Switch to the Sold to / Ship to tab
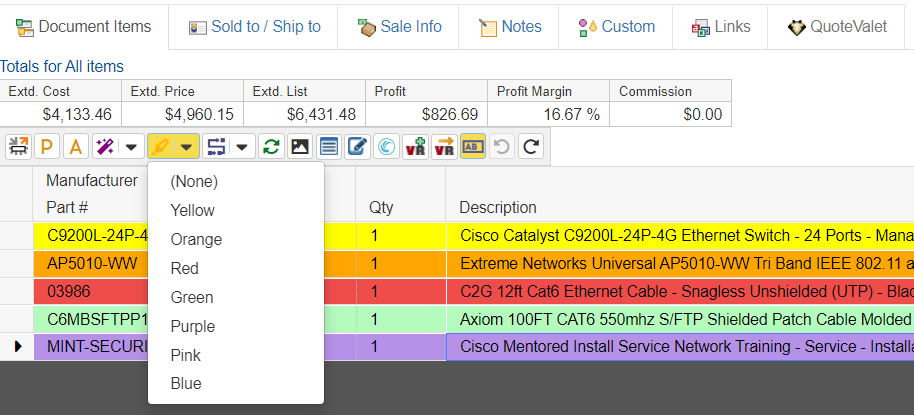The image size is (914, 415). click(254, 26)
